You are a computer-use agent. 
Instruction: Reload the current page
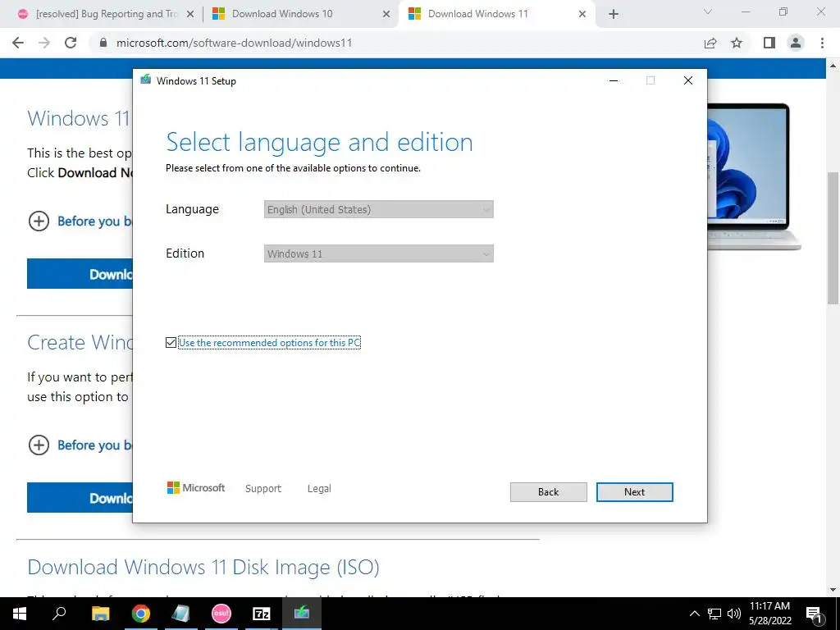point(71,43)
